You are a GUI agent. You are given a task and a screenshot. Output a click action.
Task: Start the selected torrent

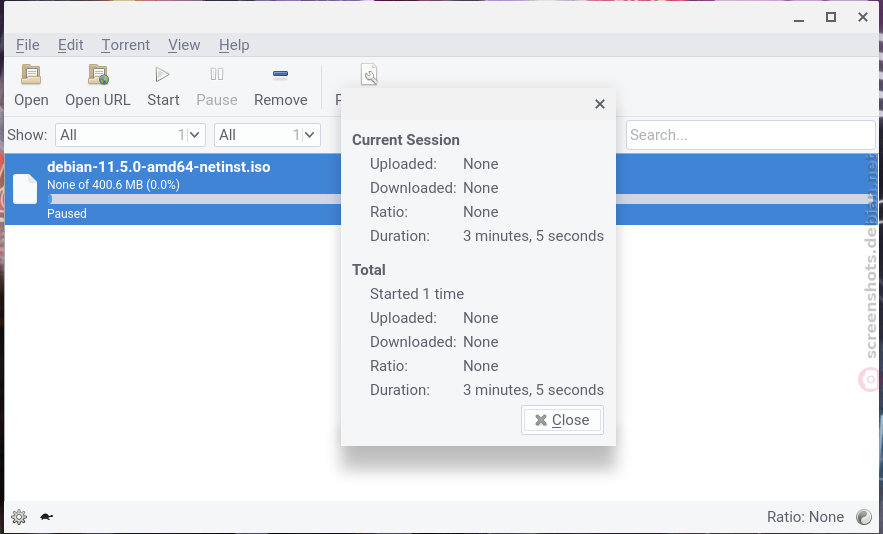tap(163, 86)
